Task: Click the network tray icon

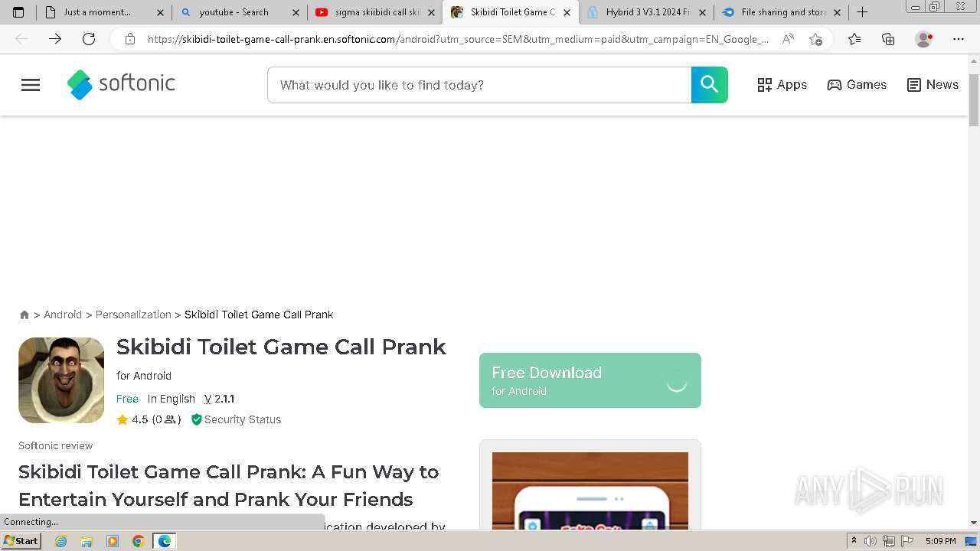Action: click(888, 541)
